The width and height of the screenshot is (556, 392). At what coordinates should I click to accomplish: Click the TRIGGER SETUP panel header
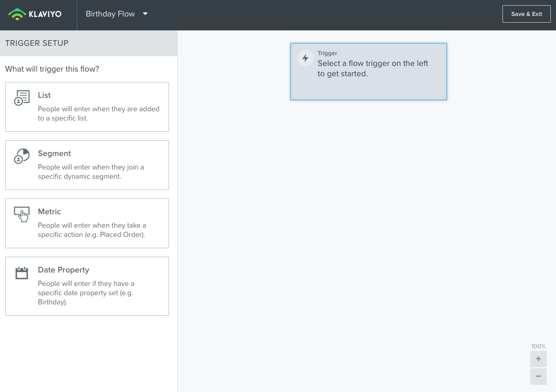click(x=89, y=43)
